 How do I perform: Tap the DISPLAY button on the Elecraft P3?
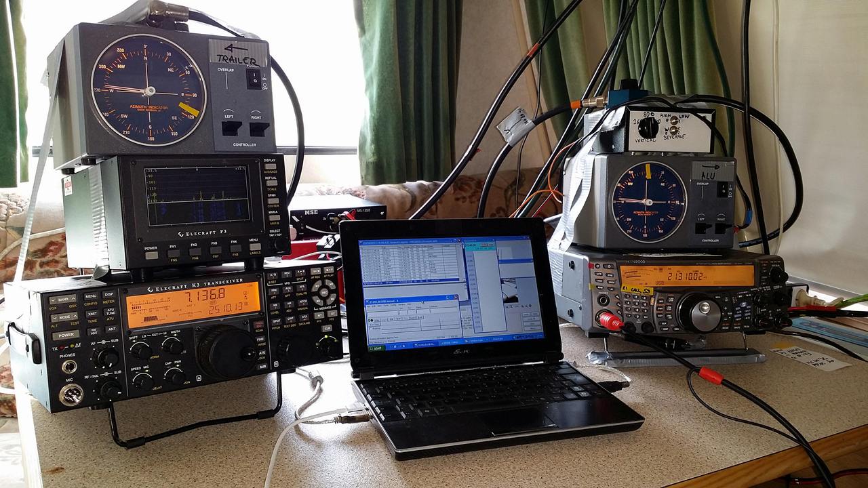pyautogui.click(x=271, y=167)
